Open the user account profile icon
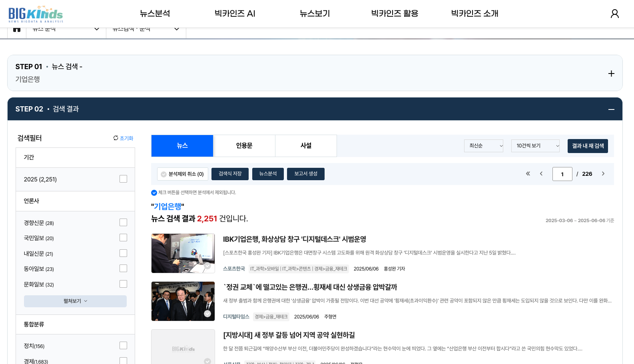Screen dimensions: 634x364 pyautogui.click(x=615, y=14)
